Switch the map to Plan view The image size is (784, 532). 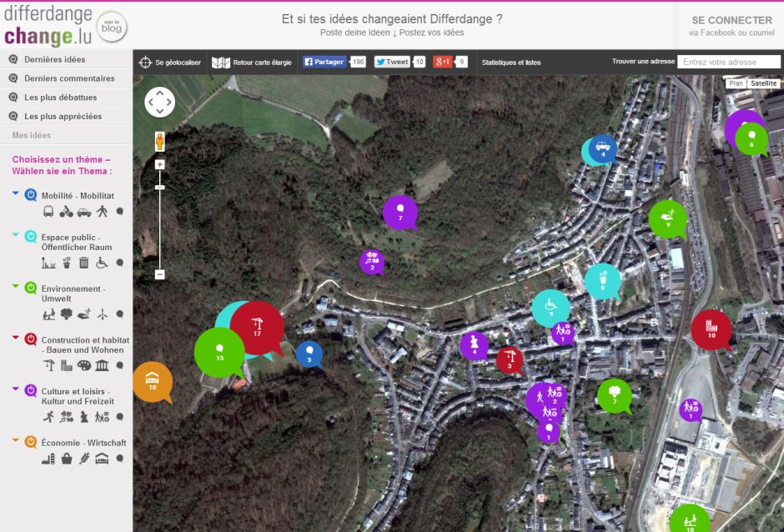(x=736, y=83)
